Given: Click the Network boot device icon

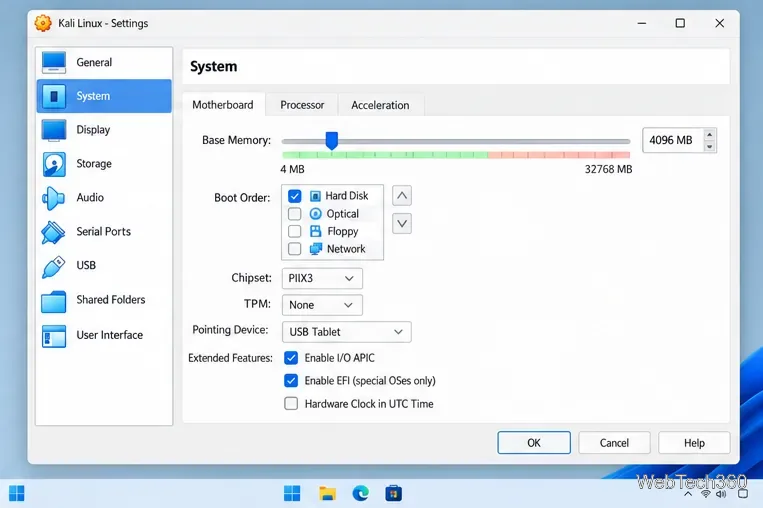Looking at the screenshot, I should (x=315, y=249).
